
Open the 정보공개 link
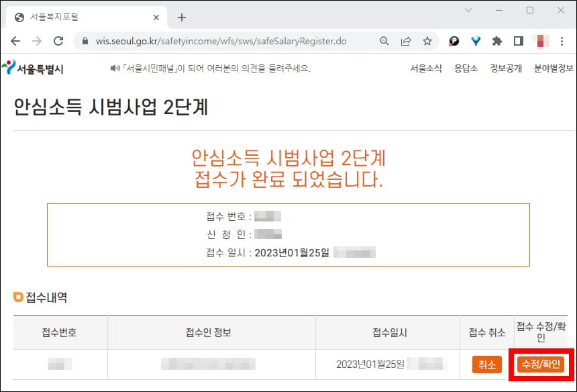(505, 68)
